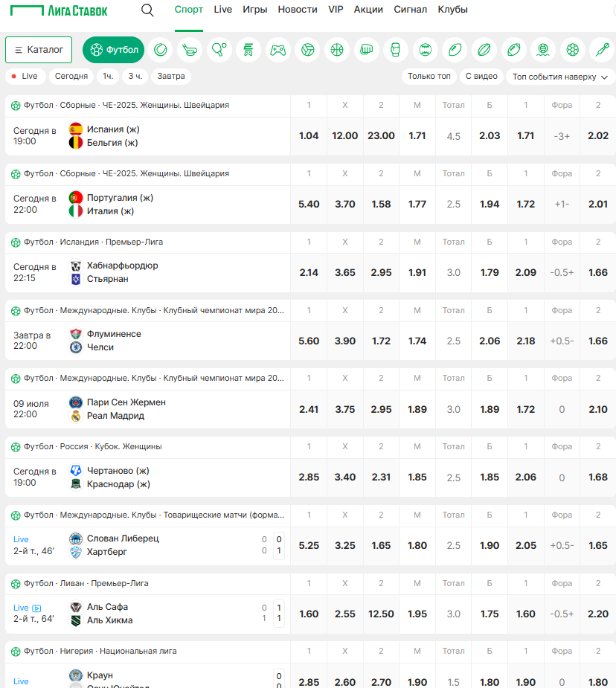Screen dimensions: 616x688
Task: Pick the 3.70 draw odds for Португалия–Италия
Action: [x=345, y=205]
